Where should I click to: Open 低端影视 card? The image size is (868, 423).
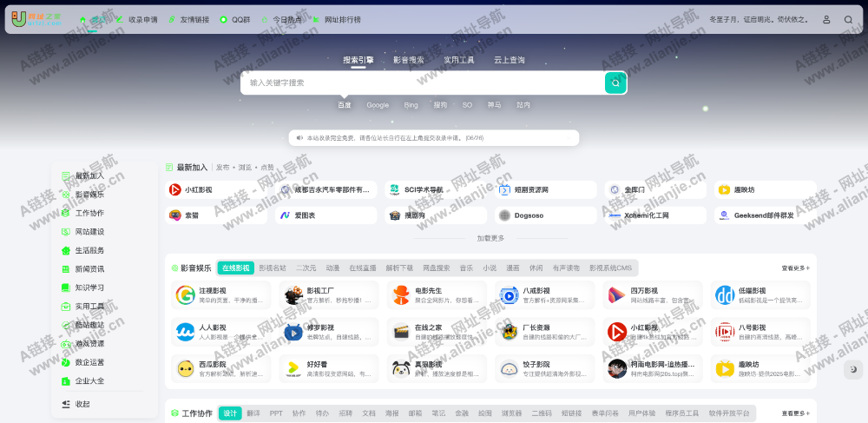point(760,295)
